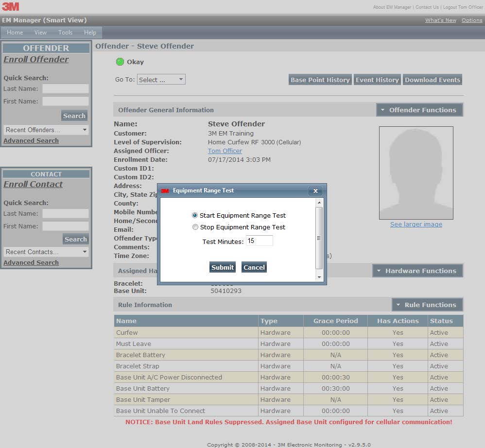Open the Go To select dropdown

click(x=161, y=80)
